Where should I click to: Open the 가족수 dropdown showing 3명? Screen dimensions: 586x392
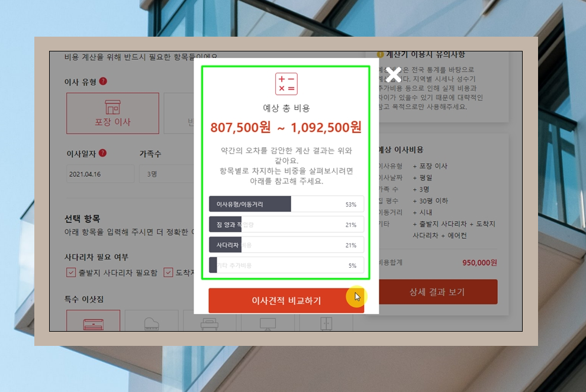pyautogui.click(x=167, y=174)
